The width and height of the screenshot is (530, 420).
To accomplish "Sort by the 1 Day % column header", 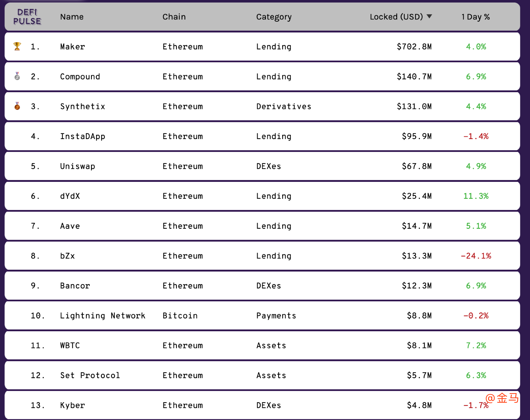I will pyautogui.click(x=476, y=17).
